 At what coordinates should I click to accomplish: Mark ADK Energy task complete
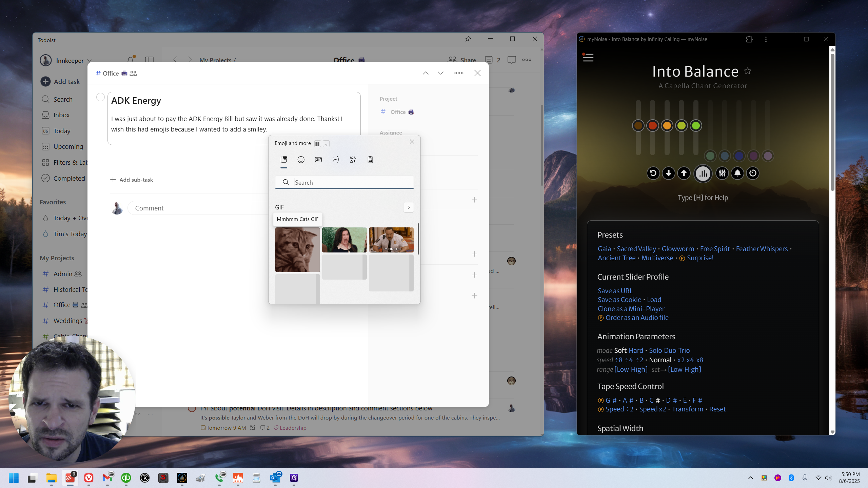[x=100, y=97]
